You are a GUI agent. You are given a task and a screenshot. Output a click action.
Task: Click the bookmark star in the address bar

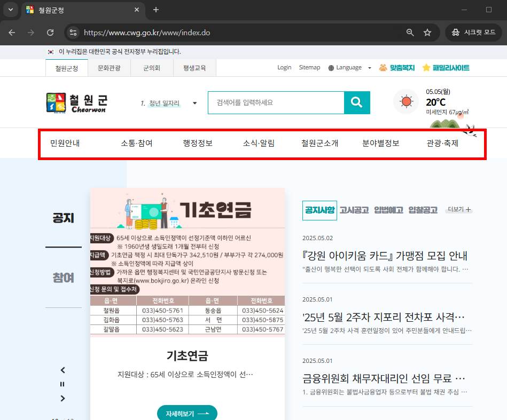coord(427,33)
